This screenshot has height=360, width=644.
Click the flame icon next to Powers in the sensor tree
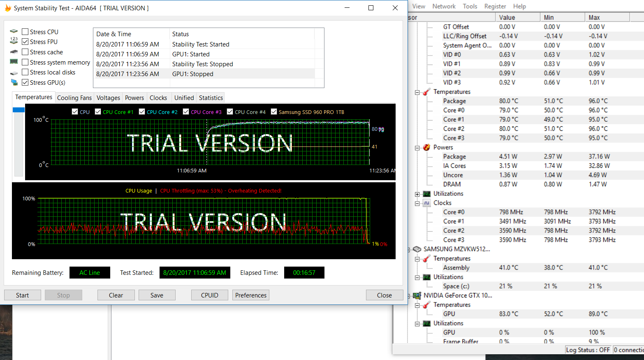[427, 147]
